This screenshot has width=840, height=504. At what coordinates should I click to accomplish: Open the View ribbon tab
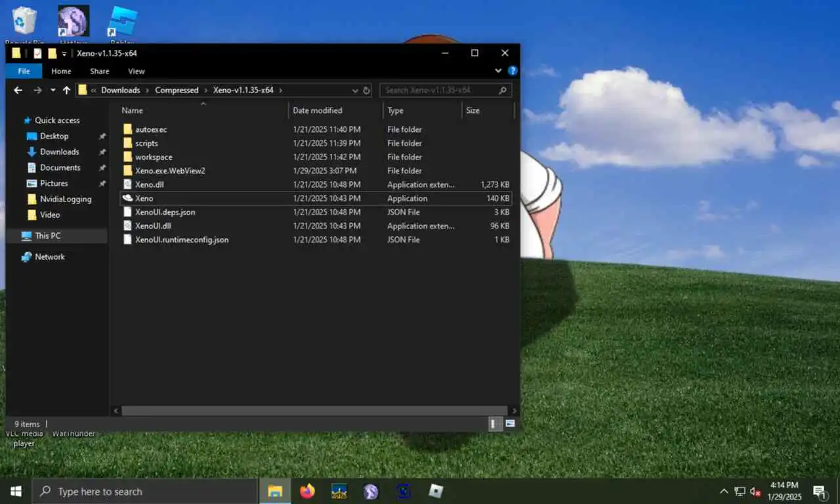pyautogui.click(x=136, y=71)
